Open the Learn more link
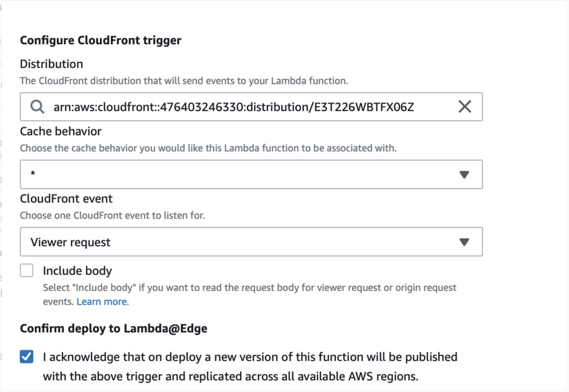 (x=102, y=302)
